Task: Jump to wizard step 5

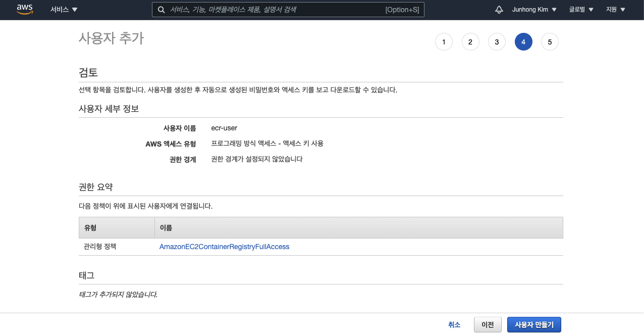Action: pyautogui.click(x=550, y=42)
